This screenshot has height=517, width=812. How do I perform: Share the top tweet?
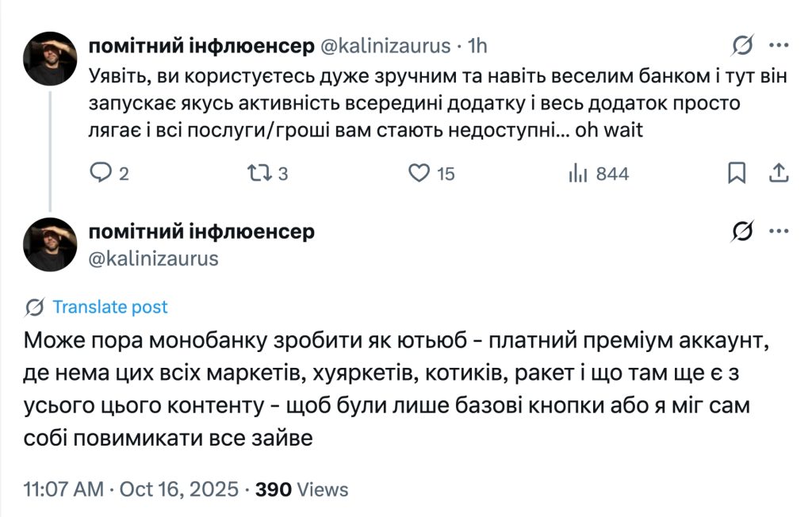click(x=779, y=172)
